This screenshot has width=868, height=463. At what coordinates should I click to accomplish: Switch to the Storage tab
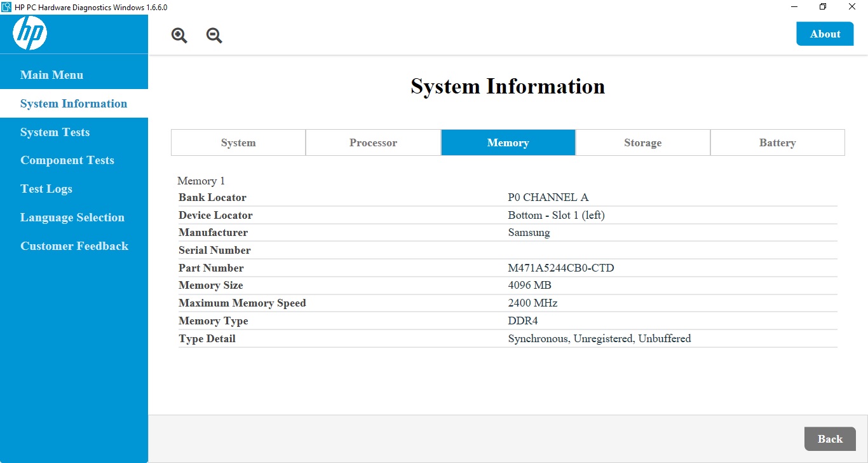[x=642, y=143]
